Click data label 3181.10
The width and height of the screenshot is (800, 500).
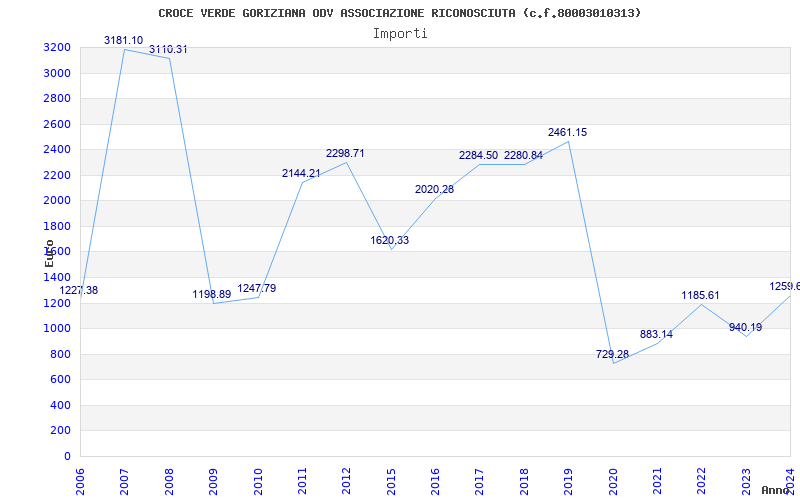click(x=123, y=40)
